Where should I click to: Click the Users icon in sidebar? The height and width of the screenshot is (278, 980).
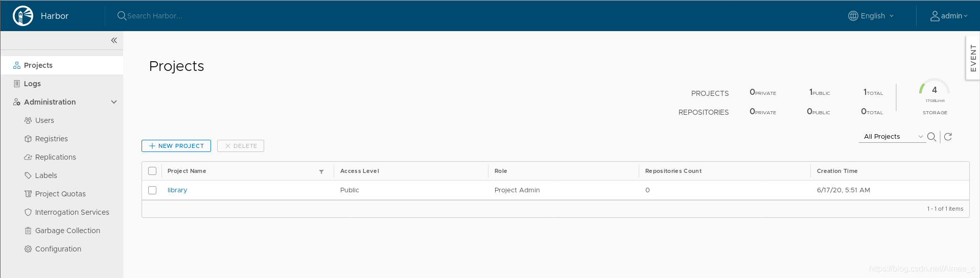[x=28, y=120]
